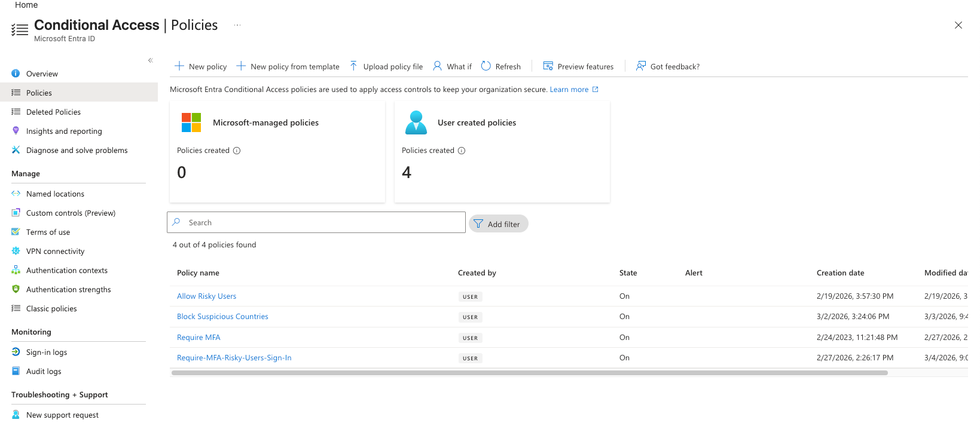The width and height of the screenshot is (980, 435).
Task: Click the info icon beside User created Policies created
Action: [462, 151]
